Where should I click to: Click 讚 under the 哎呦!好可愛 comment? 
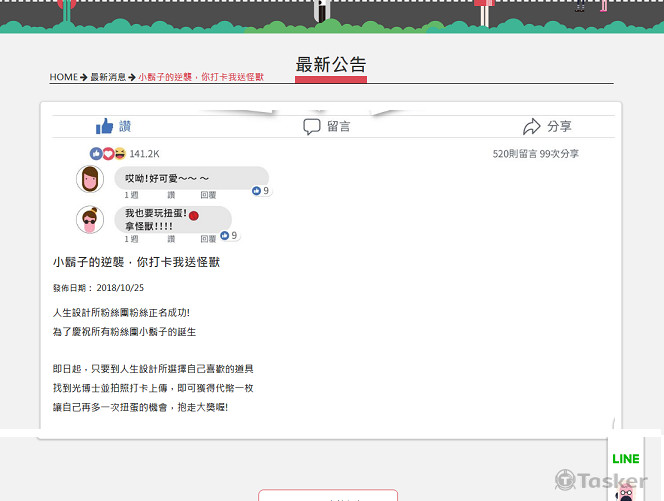pos(171,195)
